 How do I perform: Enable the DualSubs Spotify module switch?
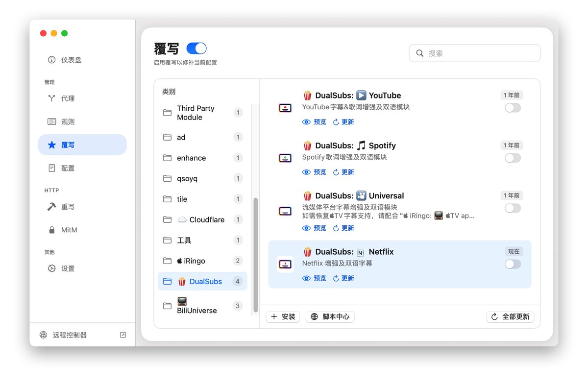click(513, 158)
